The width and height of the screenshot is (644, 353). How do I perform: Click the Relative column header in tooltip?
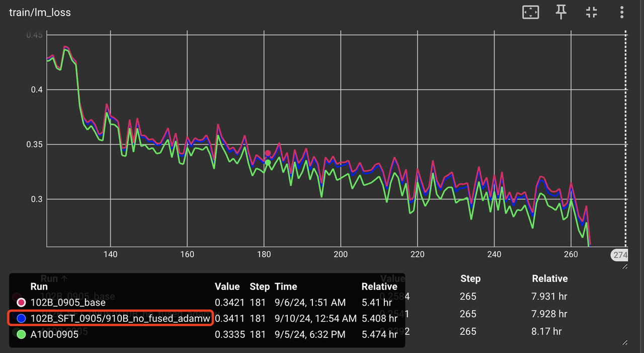point(379,287)
